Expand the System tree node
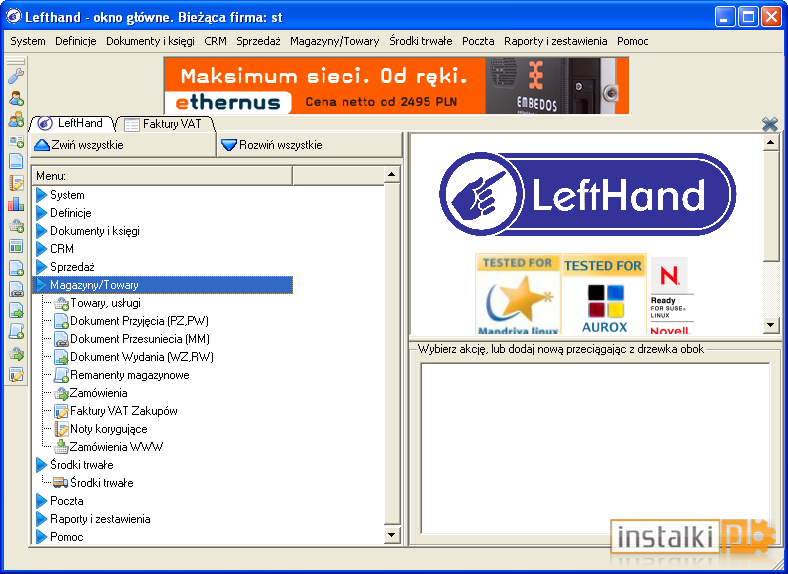788x574 pixels. click(x=42, y=195)
